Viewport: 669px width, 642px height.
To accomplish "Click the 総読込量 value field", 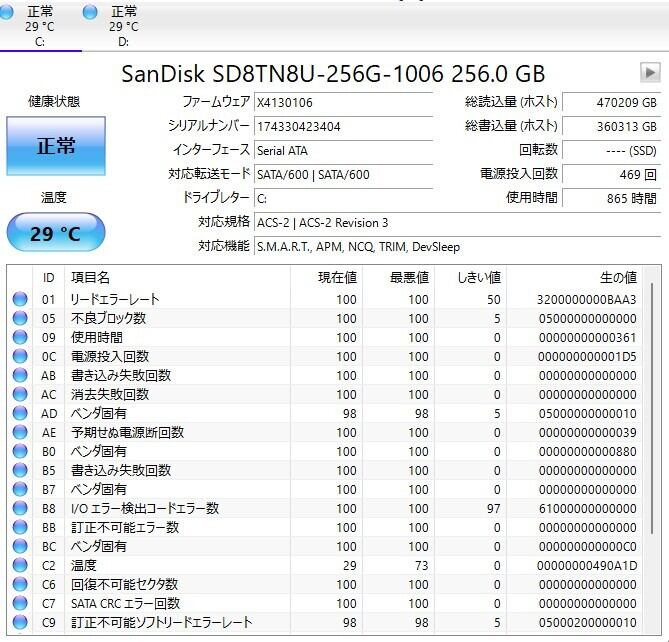I will point(611,102).
